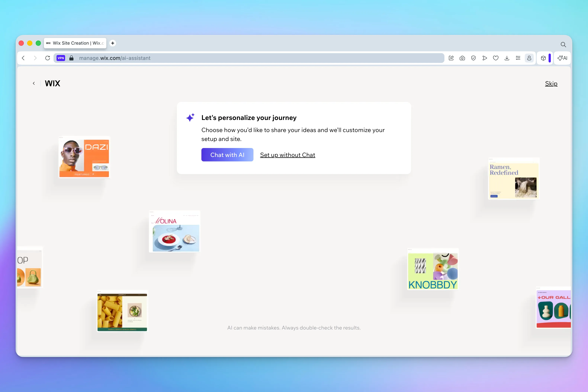Viewport: 588px width, 392px height.
Task: Click the Ramen, Redefined site thumbnail
Action: coord(514,179)
